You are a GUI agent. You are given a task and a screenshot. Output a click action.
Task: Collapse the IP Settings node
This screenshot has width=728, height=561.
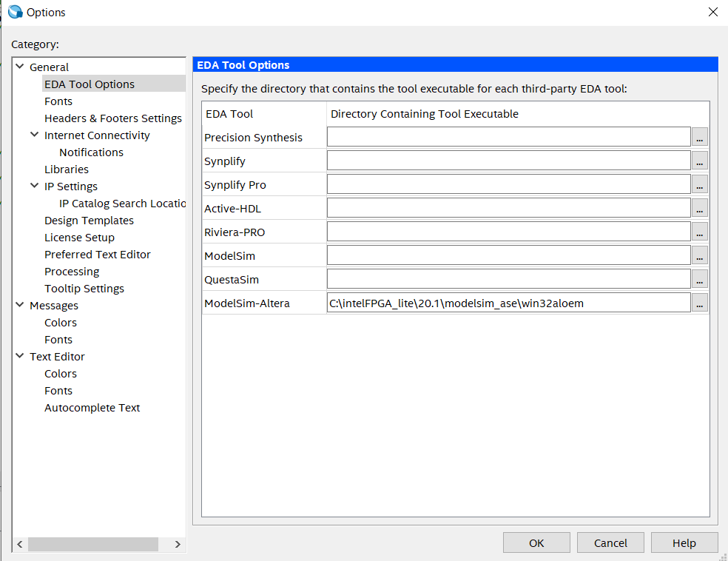[34, 186]
